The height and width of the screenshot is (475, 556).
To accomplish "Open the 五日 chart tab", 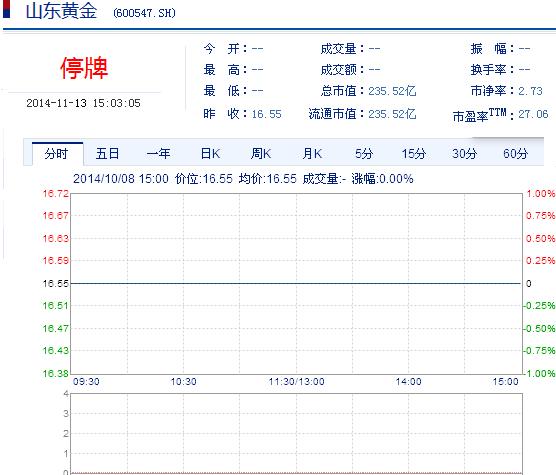I will point(107,154).
